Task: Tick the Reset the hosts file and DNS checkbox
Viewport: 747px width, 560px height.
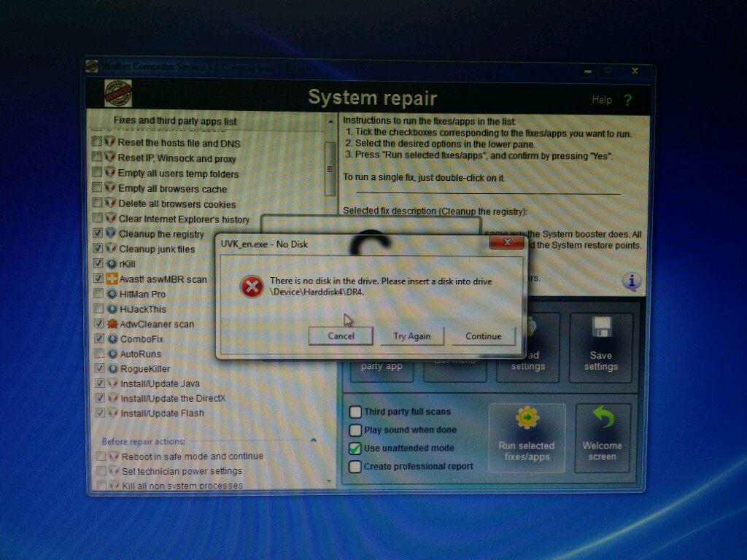Action: pos(97,141)
